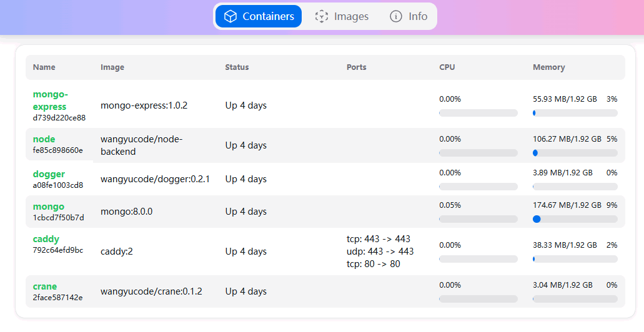Click the dogger container name
Screen dimensions: 644x332
click(x=49, y=174)
